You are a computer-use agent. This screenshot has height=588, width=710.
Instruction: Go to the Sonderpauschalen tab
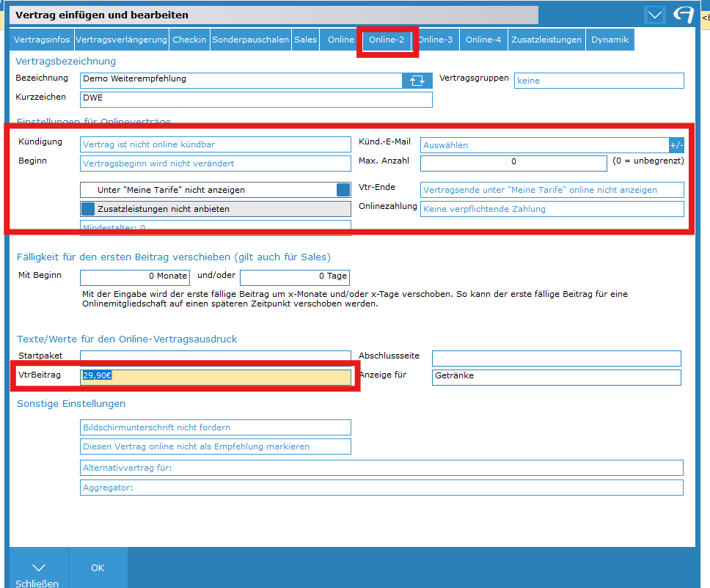click(250, 40)
